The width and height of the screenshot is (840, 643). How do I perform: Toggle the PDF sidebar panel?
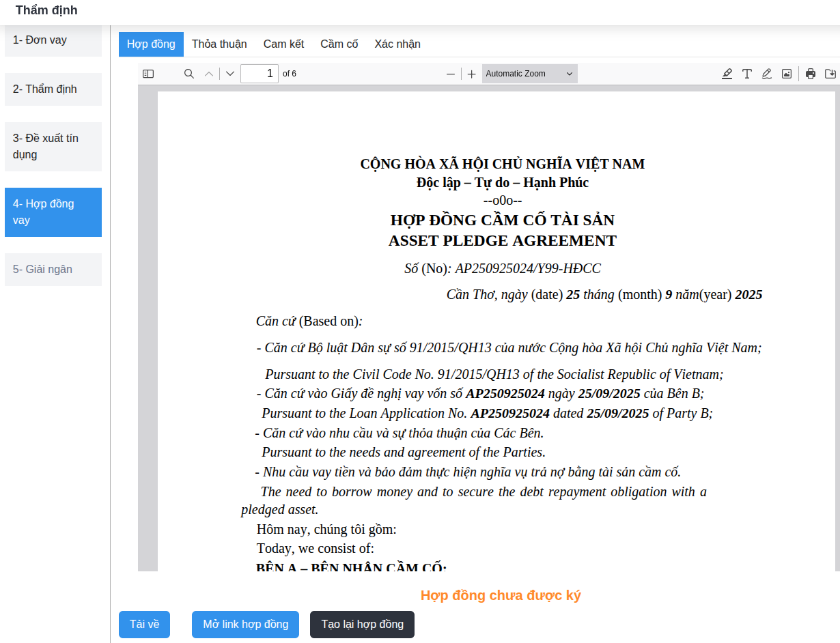click(x=148, y=74)
